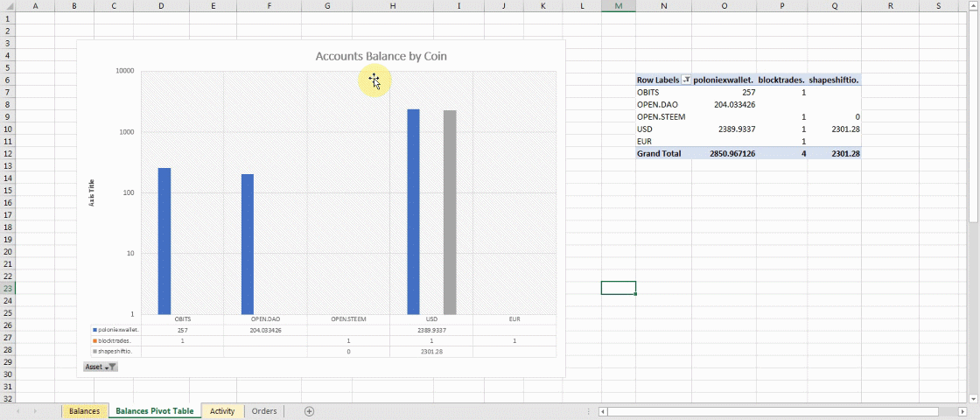
Task: Click the active cell M23
Action: [x=618, y=288]
